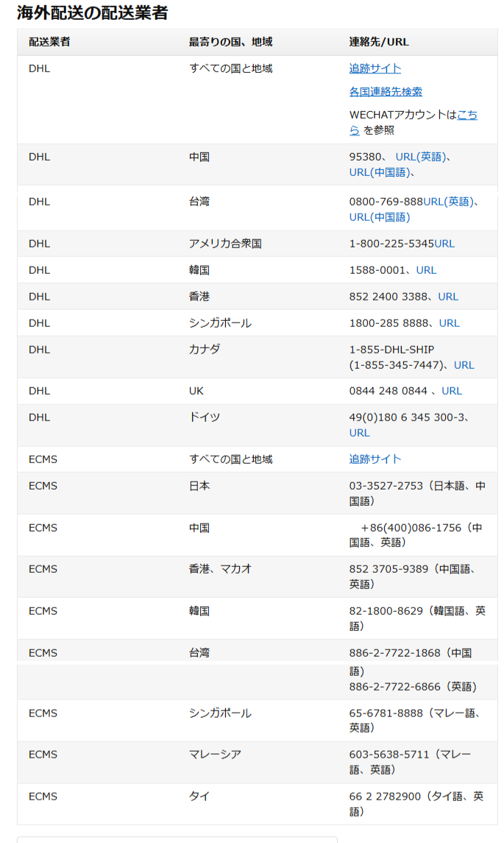Select the 49(0)180 6 345 300-3 number

pos(407,417)
